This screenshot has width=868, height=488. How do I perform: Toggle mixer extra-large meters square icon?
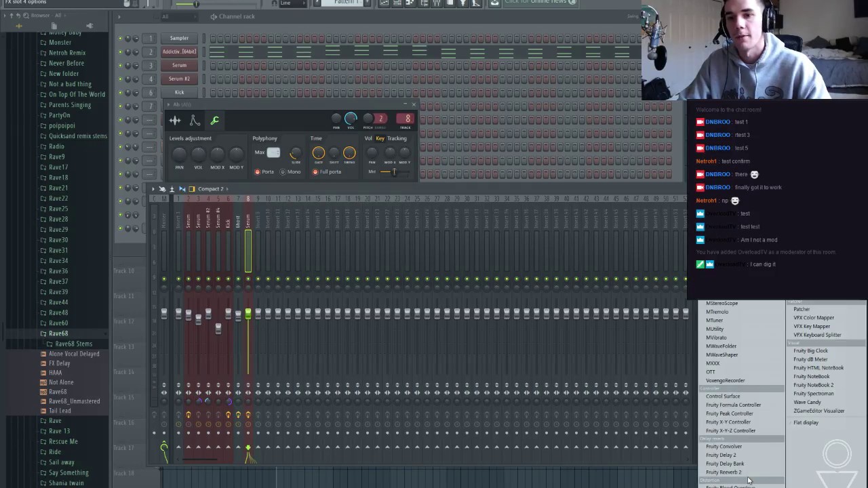click(x=192, y=189)
